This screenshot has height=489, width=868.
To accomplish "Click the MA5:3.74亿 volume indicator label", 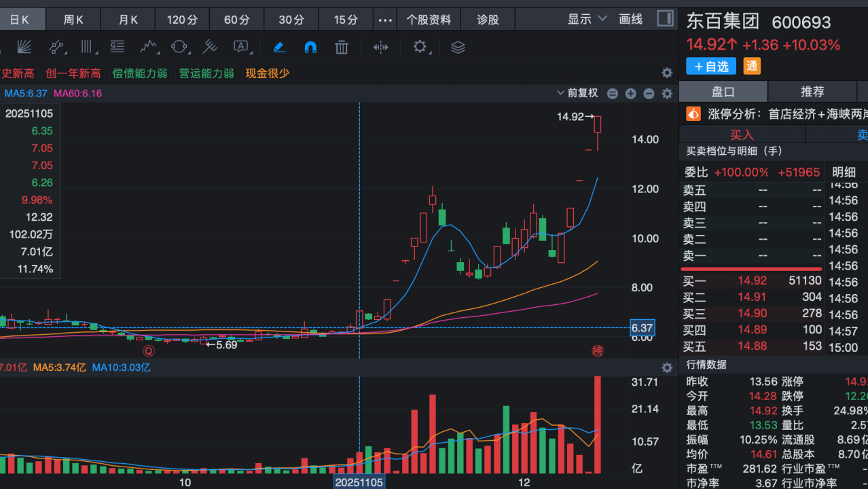I will click(60, 367).
